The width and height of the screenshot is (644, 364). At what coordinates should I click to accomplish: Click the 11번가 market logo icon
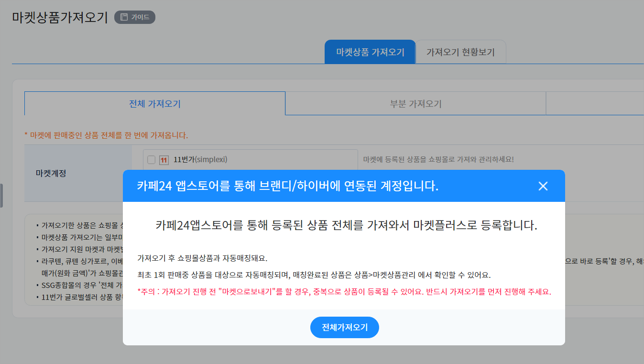164,160
